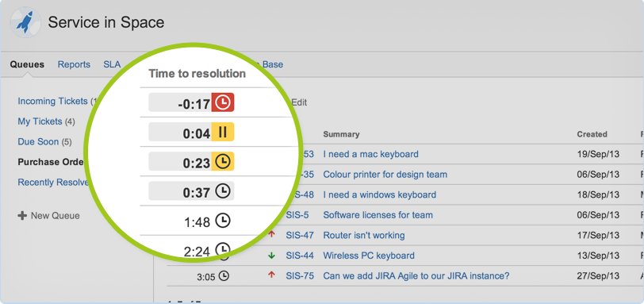This screenshot has height=304, width=644.
Task: Click the SIS-47 issue key
Action: click(x=300, y=236)
